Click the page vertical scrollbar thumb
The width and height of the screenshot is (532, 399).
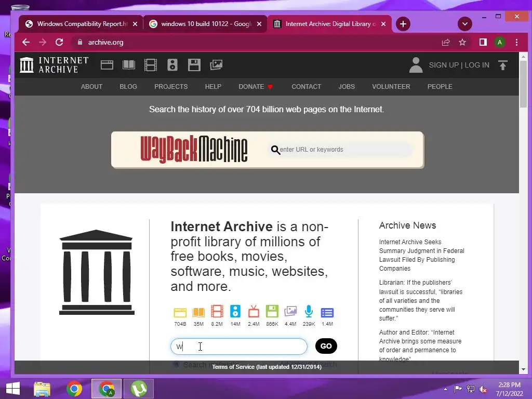pyautogui.click(x=523, y=84)
